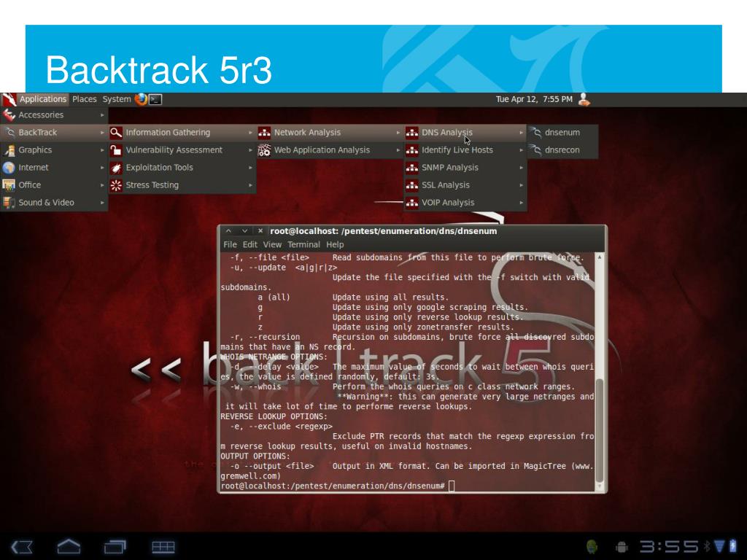Screen dimensions: 747x560
Task: Open the terminal Terminal menu
Action: click(303, 244)
